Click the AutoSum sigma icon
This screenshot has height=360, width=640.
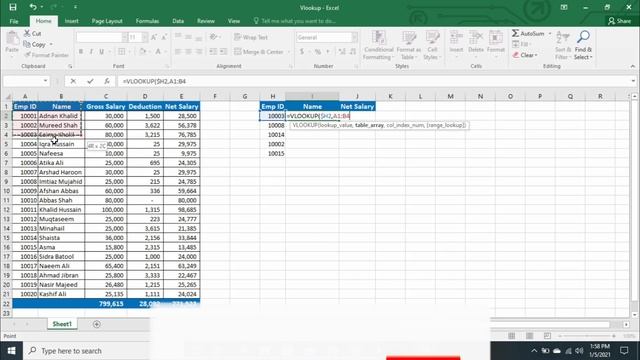tap(516, 33)
